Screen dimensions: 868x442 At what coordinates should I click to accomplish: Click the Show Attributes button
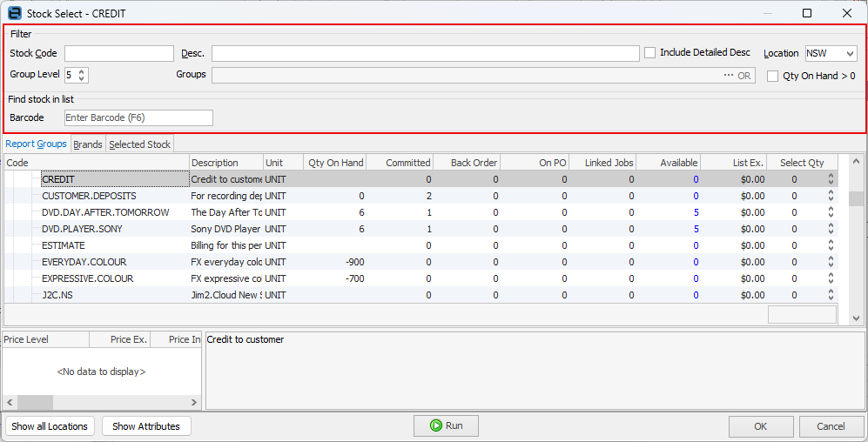(x=146, y=426)
